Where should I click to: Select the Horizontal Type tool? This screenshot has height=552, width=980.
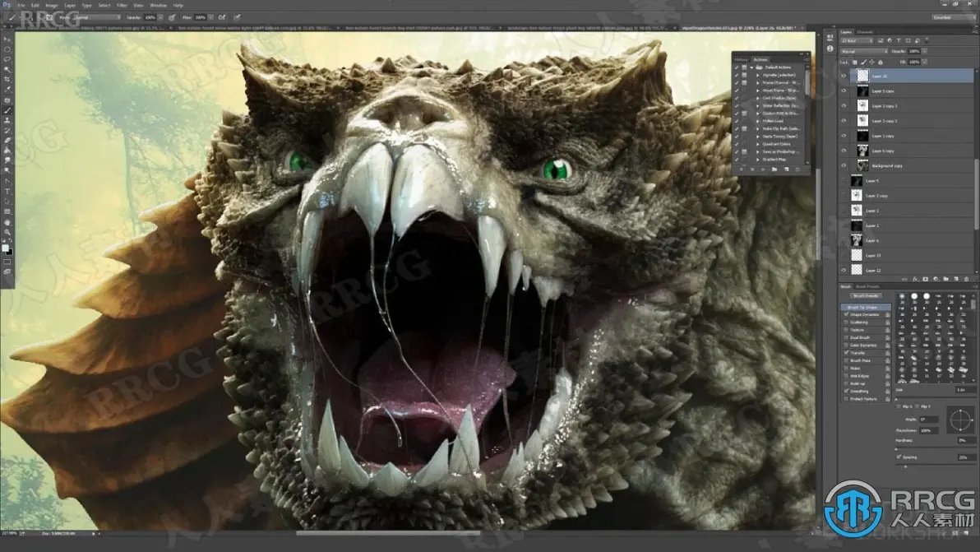7,191
